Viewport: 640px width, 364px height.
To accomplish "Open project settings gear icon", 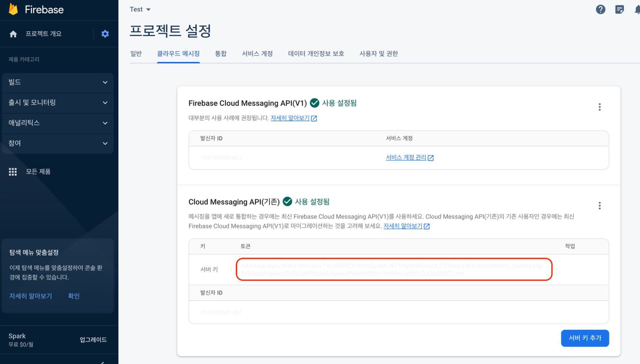I will pos(105,34).
